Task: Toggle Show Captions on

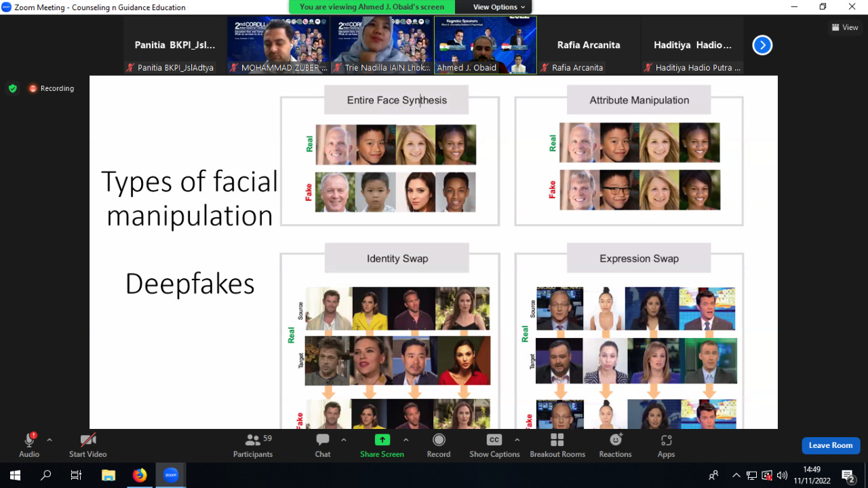Action: [494, 445]
